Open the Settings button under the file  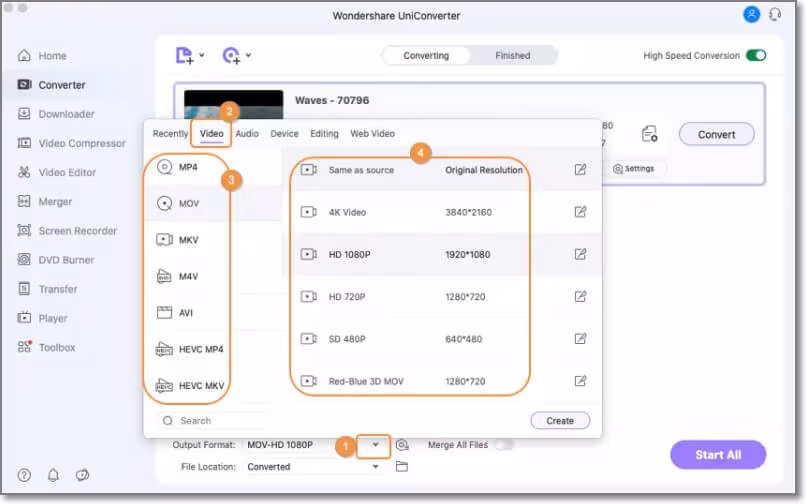[634, 169]
